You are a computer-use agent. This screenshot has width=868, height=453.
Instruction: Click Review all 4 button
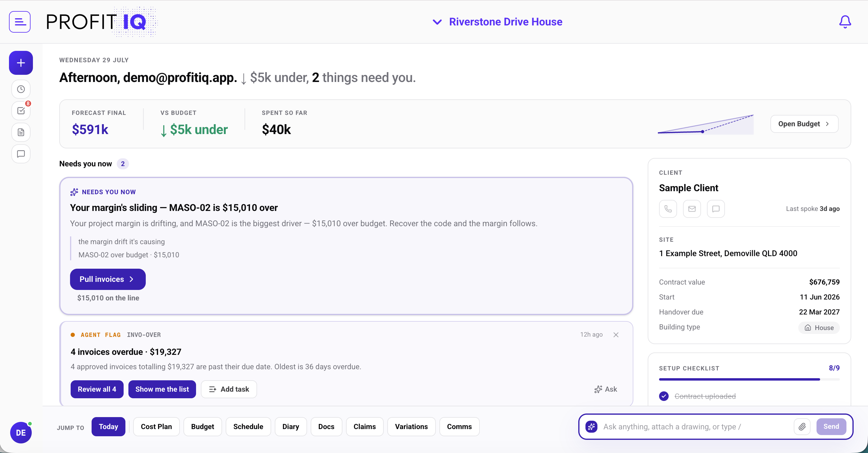pyautogui.click(x=97, y=389)
